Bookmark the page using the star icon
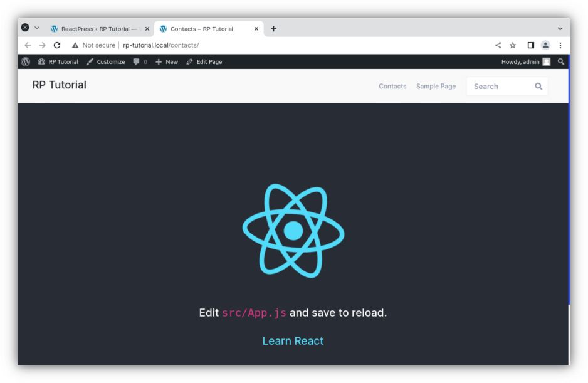The width and height of the screenshot is (588, 383). coord(513,45)
